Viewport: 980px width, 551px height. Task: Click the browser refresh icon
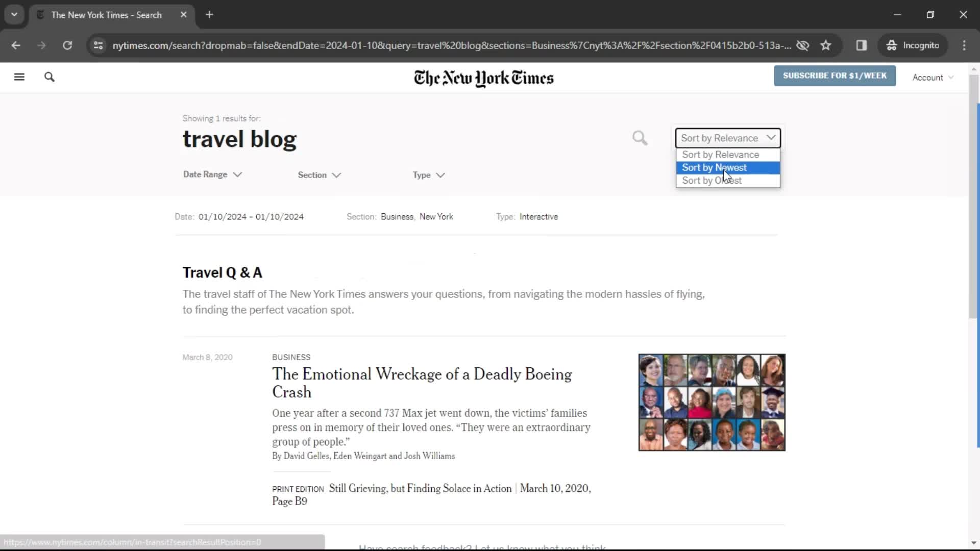tap(67, 45)
